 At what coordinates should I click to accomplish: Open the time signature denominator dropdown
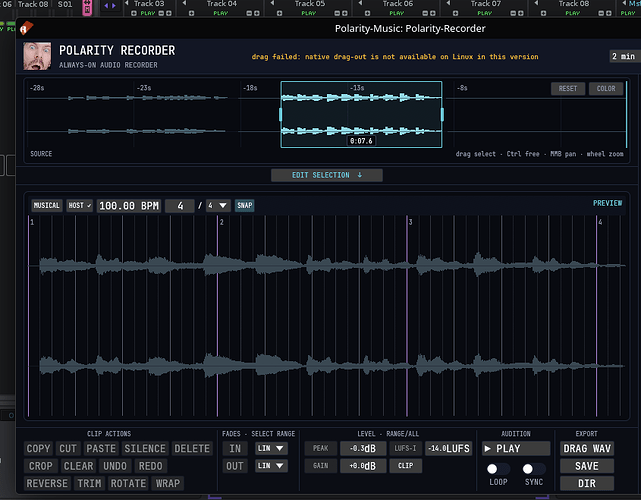click(x=218, y=205)
